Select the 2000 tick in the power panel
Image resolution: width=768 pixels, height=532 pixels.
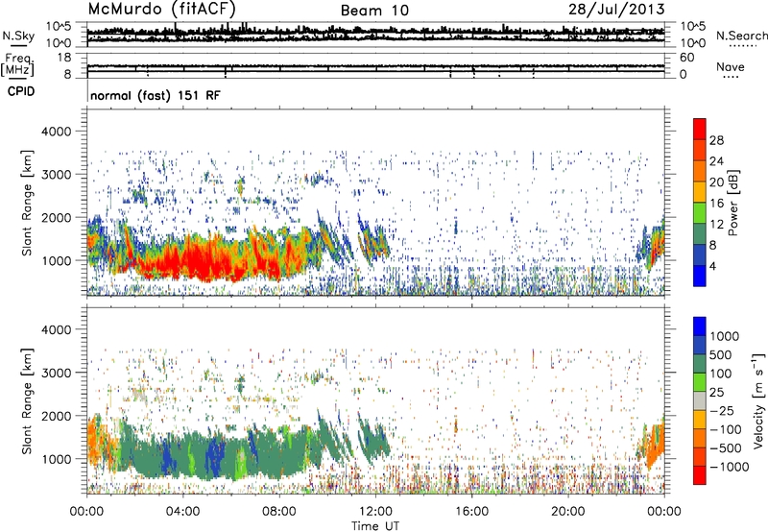pyautogui.click(x=56, y=217)
